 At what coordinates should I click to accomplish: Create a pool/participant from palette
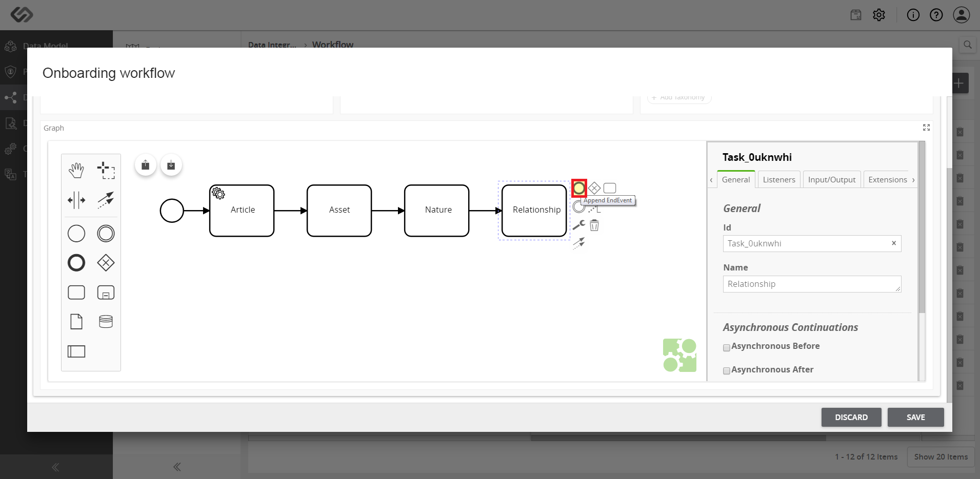click(76, 351)
